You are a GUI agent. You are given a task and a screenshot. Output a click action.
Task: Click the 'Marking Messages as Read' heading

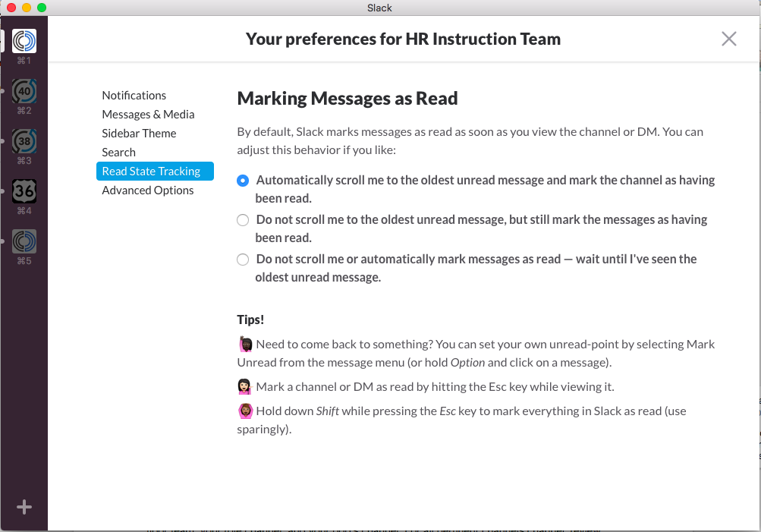coord(347,99)
